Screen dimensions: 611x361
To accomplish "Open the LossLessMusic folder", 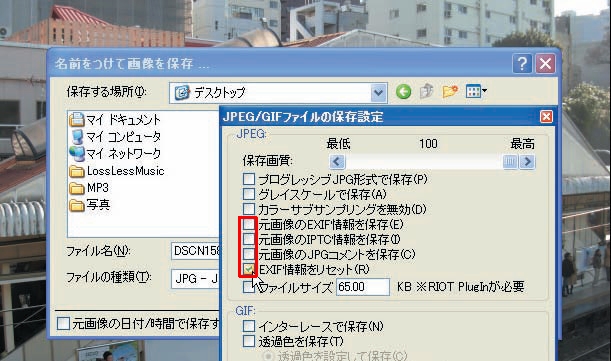I will pos(117,171).
